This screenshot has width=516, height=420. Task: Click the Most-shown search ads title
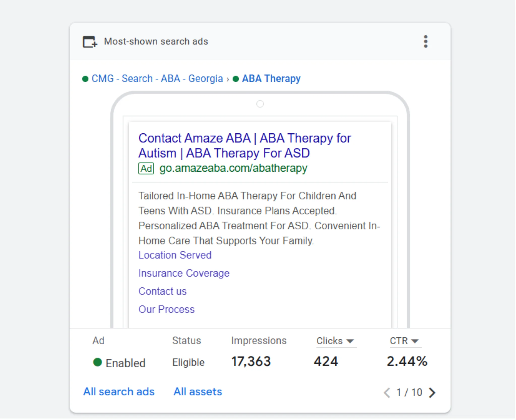pyautogui.click(x=156, y=41)
